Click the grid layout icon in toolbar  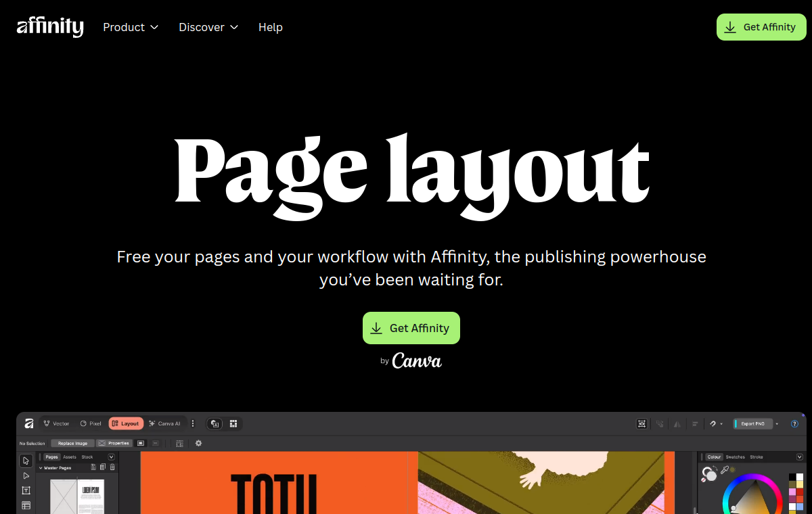click(x=233, y=423)
